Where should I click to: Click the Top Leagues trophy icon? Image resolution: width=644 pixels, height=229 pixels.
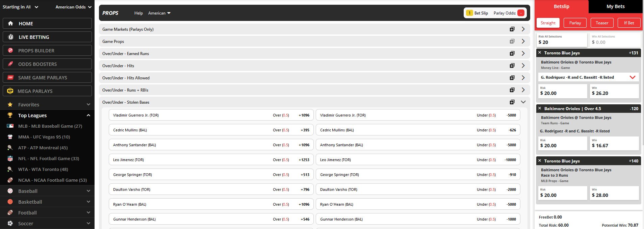(10, 116)
